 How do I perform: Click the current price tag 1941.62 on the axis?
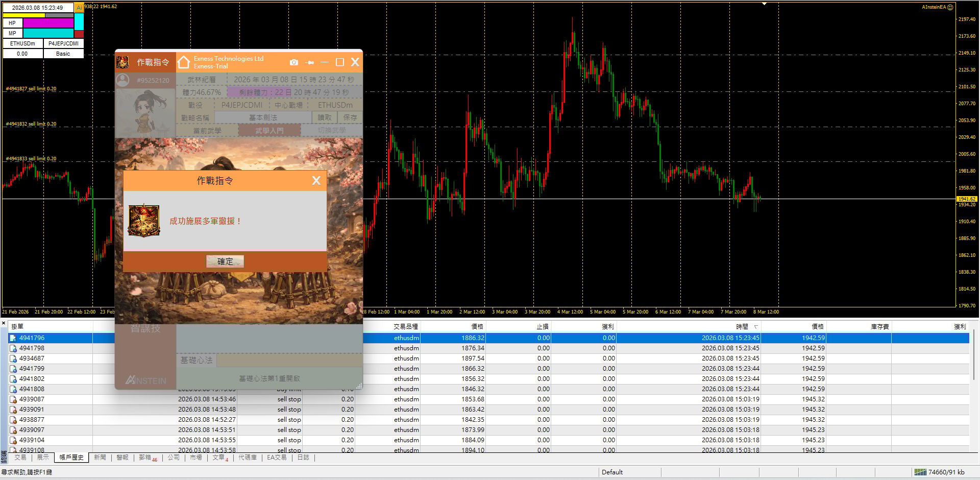click(x=967, y=199)
